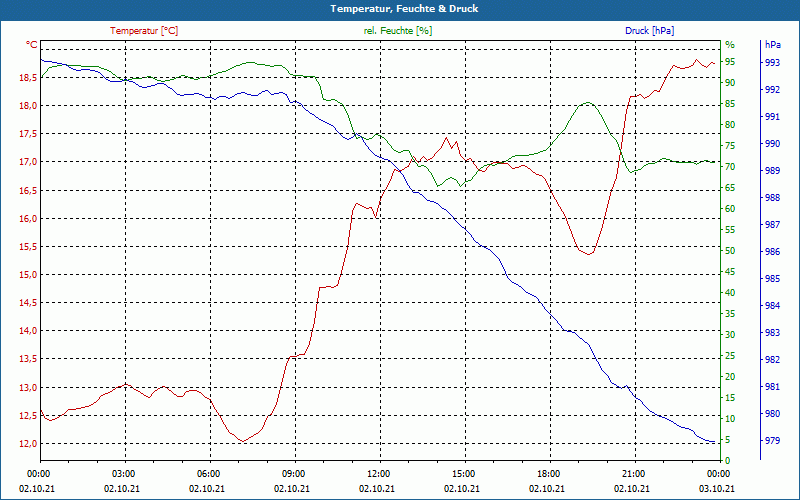Screen dimensions: 800x500
Task: Click blue pressure axis value 985
Action: click(x=772, y=279)
